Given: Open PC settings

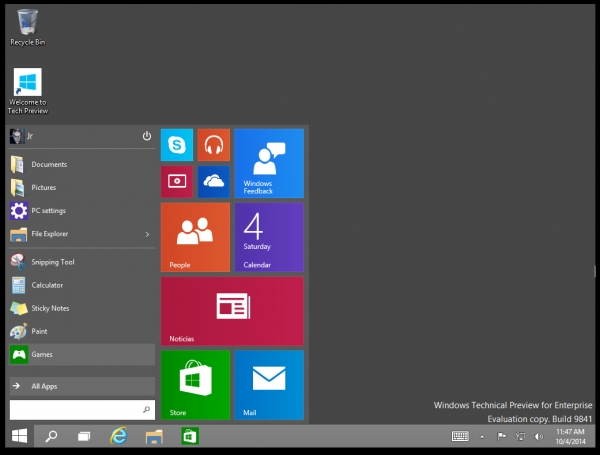Looking at the screenshot, I should (x=82, y=210).
